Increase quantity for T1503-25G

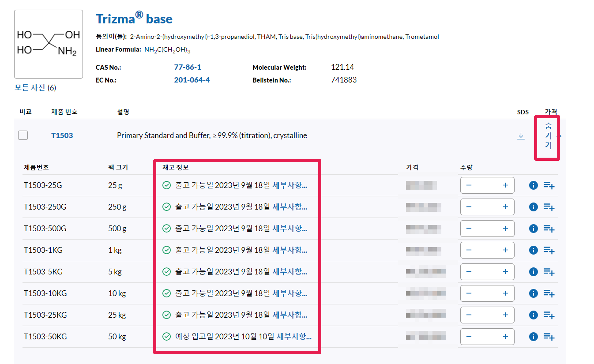tap(505, 185)
